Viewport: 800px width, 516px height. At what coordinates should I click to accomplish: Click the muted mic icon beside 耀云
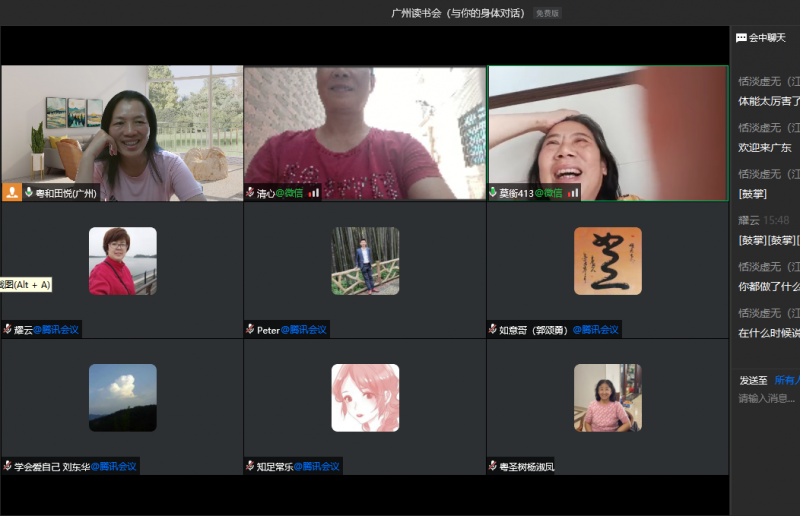[x=8, y=329]
